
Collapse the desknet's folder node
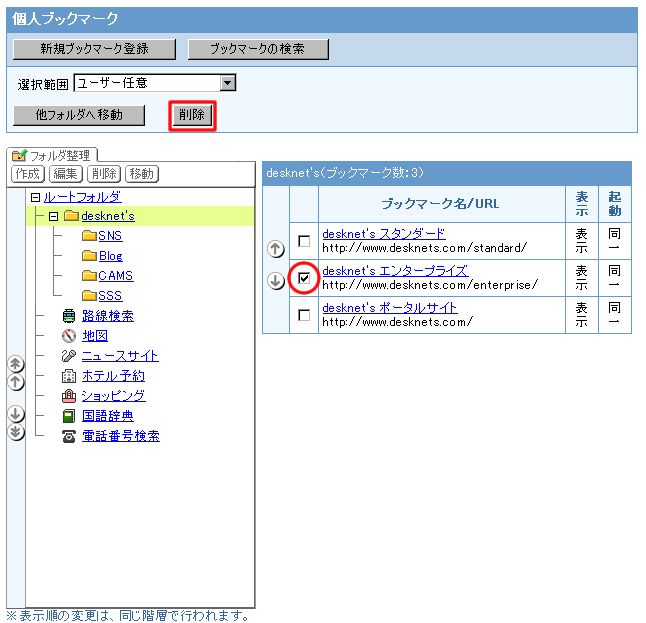[x=53, y=216]
